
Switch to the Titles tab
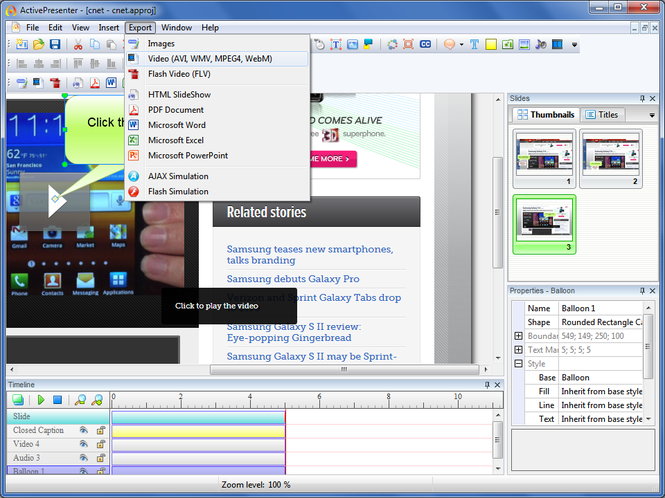point(602,115)
